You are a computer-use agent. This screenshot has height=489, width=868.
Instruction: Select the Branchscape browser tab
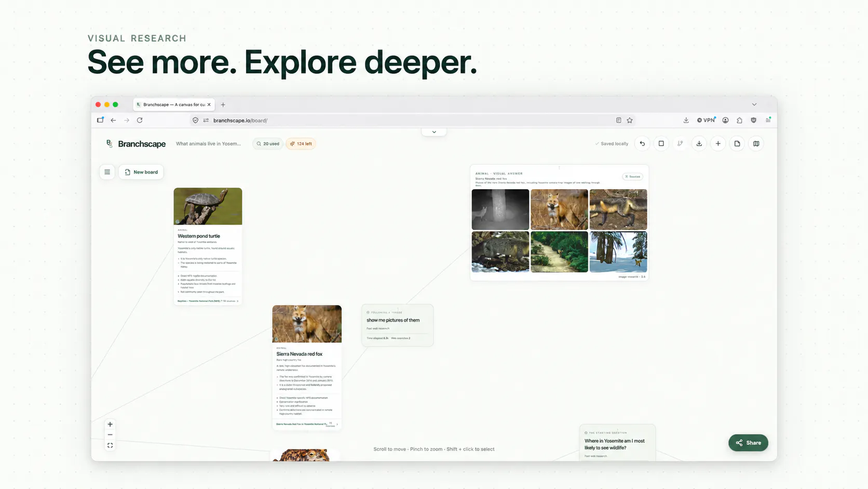(173, 104)
